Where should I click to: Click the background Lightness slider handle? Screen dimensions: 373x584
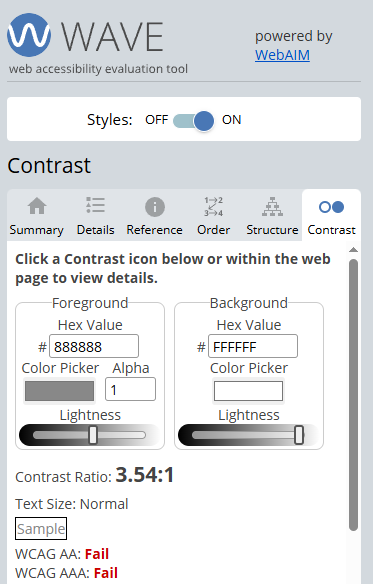(299, 435)
